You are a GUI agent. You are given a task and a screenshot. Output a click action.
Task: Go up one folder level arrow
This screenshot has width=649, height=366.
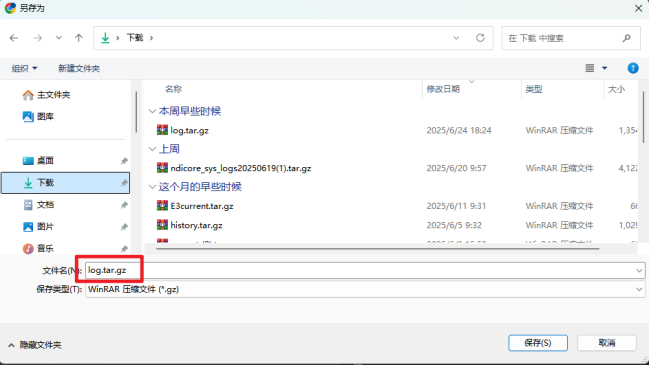[x=79, y=38]
